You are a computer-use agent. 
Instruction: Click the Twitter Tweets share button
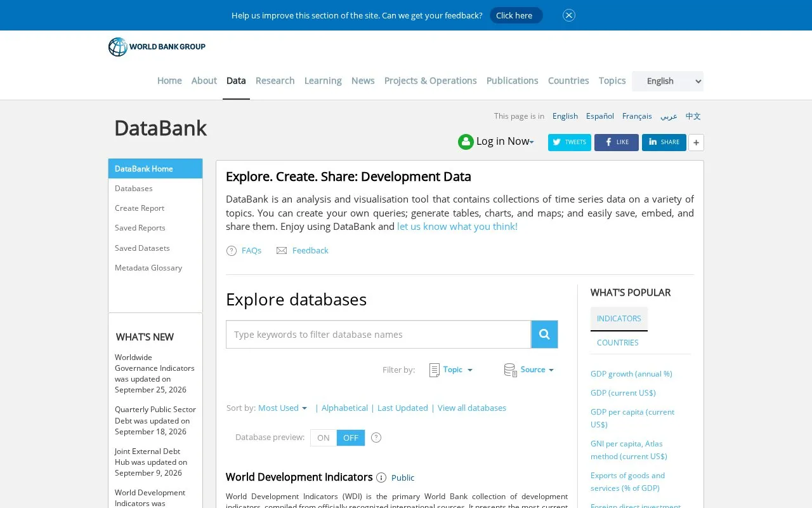(x=570, y=142)
